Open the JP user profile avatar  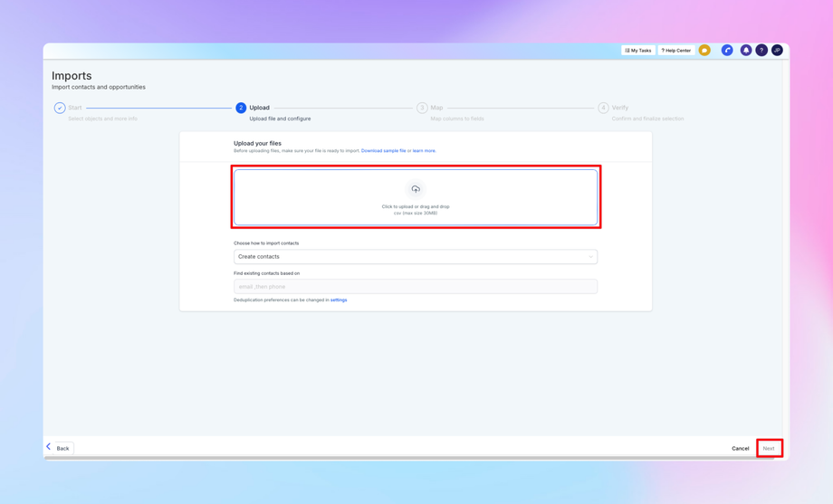777,51
